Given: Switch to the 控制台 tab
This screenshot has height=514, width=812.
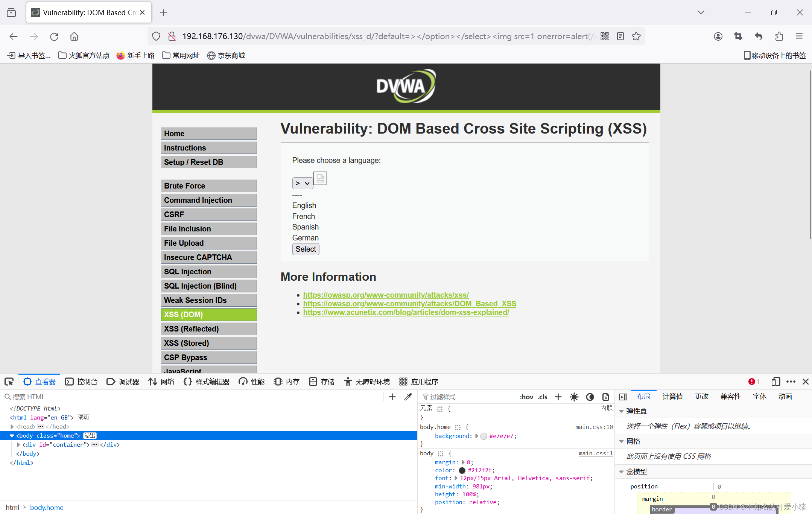Looking at the screenshot, I should tap(81, 382).
